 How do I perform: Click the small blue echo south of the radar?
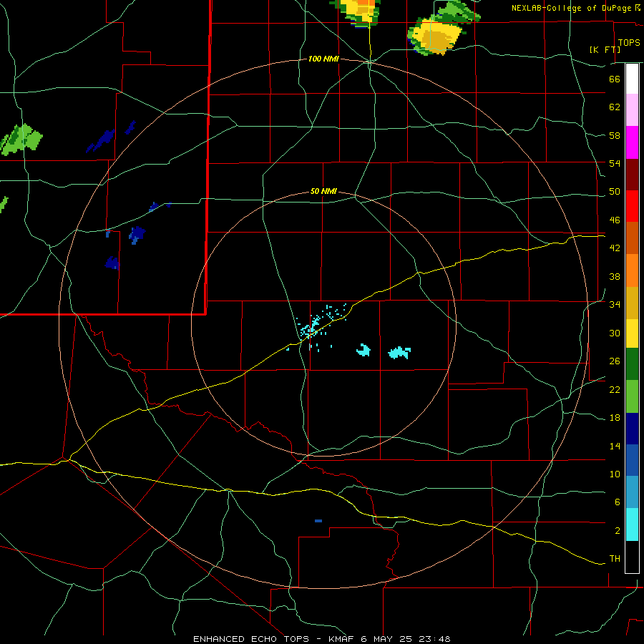point(318,521)
